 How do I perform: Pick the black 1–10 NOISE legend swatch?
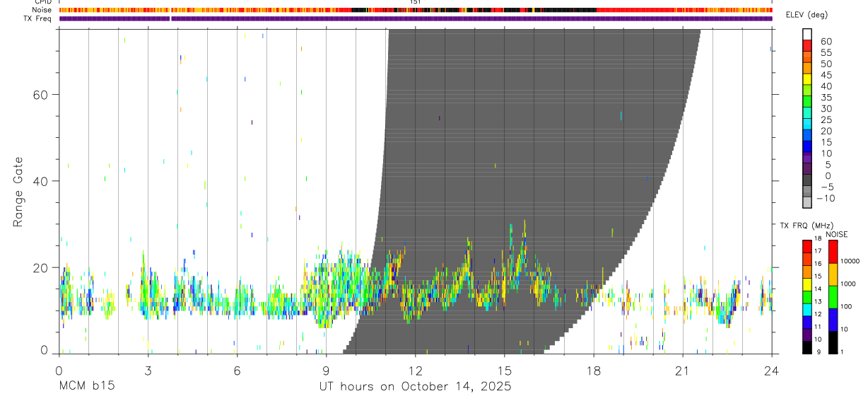tap(833, 342)
